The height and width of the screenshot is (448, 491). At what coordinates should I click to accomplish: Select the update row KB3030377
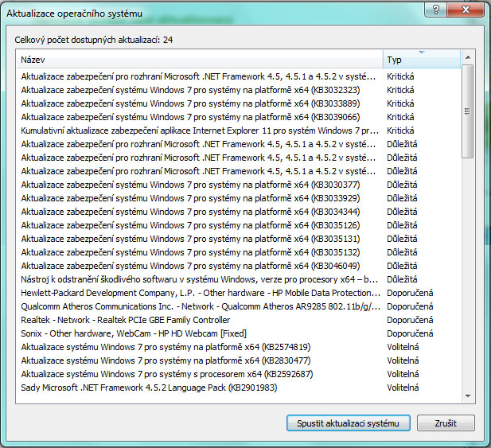[x=239, y=185]
